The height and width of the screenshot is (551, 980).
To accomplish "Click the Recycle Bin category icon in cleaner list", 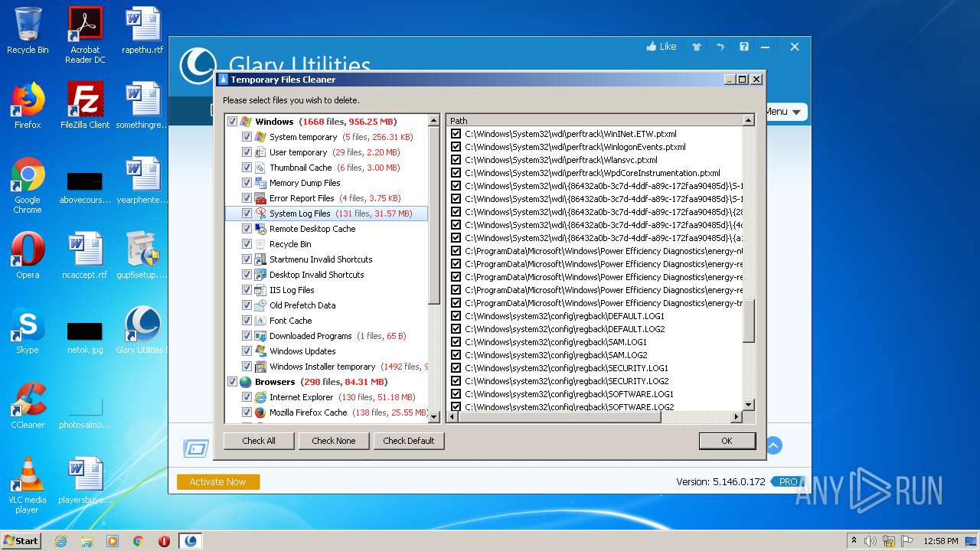I will pyautogui.click(x=260, y=244).
